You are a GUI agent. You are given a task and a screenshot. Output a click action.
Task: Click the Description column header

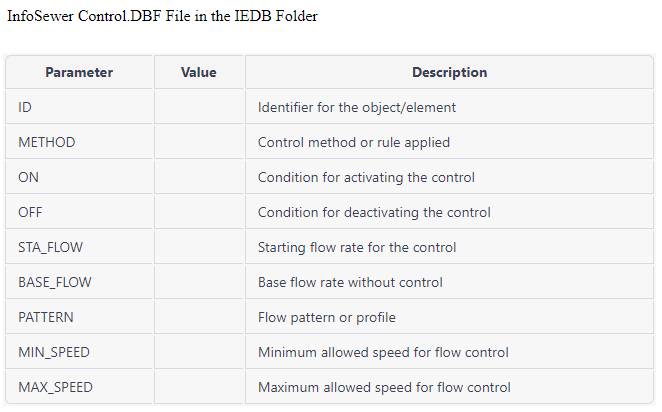coord(449,72)
